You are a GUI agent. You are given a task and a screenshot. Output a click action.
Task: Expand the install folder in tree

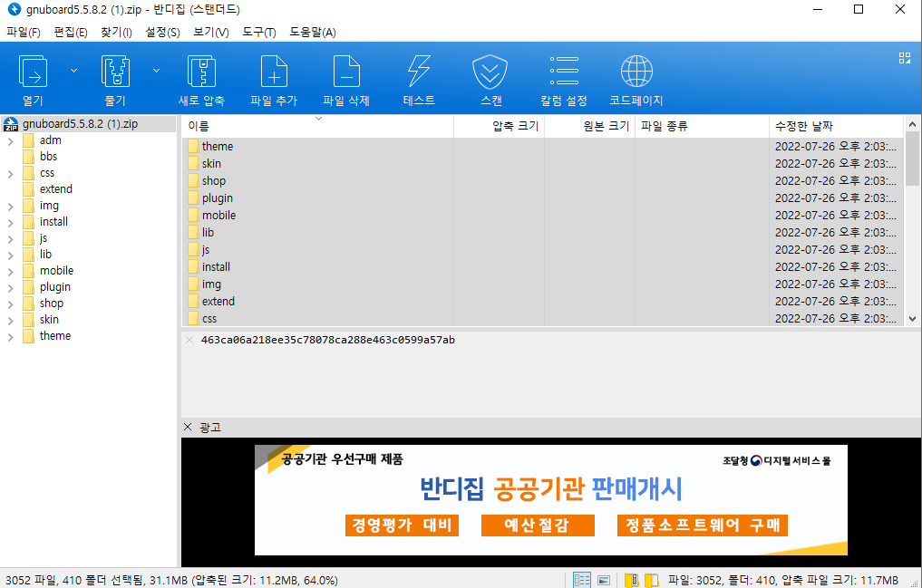[11, 223]
